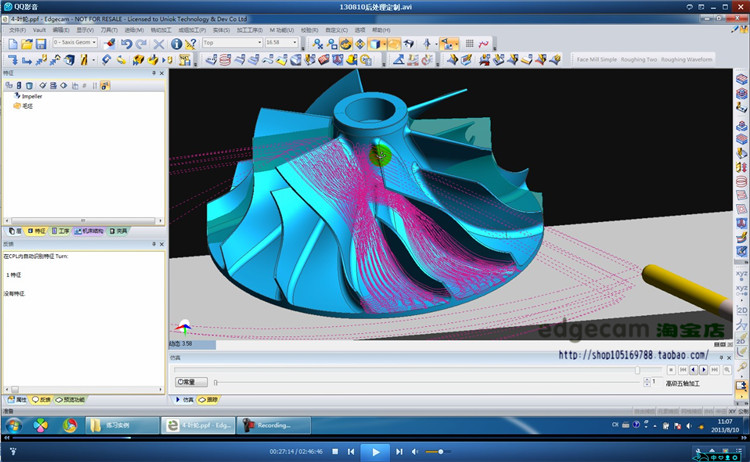The width and height of the screenshot is (750, 462).
Task: Open the Windows Start orb
Action: pos(13,425)
